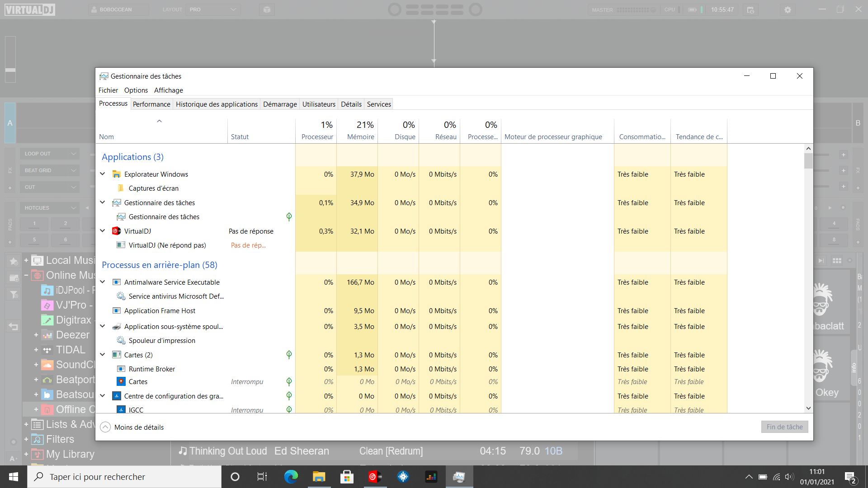The width and height of the screenshot is (868, 488).
Task: Open Task View icon in taskbar
Action: [262, 477]
